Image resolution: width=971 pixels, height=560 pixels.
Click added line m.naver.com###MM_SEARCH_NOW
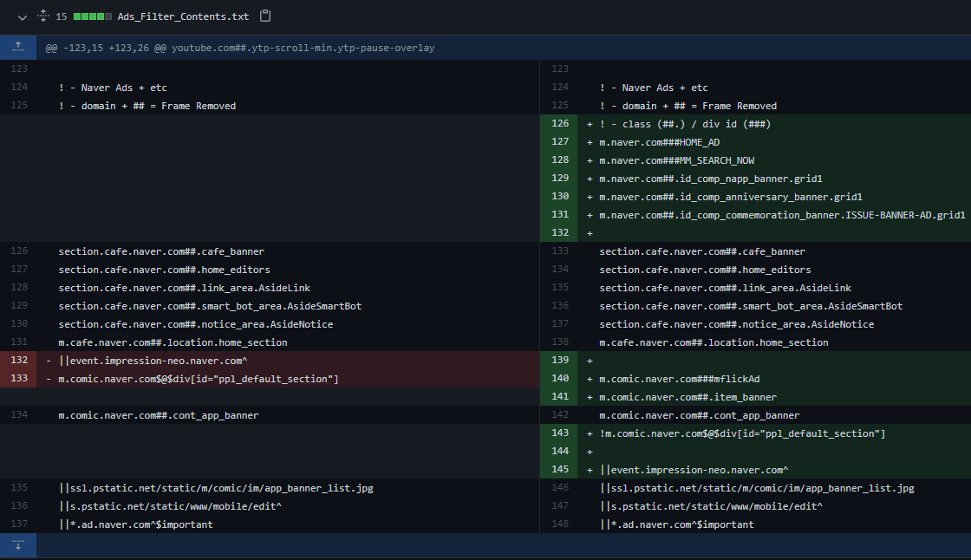[677, 160]
